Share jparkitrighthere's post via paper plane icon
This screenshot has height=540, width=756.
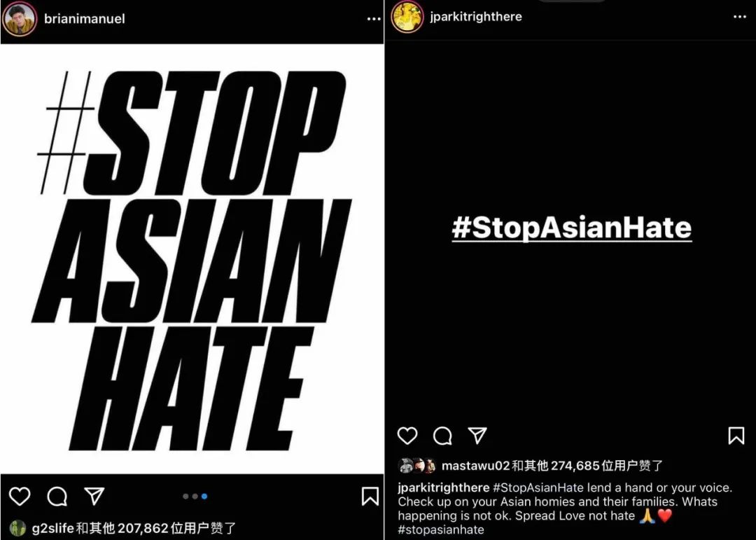coord(477,435)
